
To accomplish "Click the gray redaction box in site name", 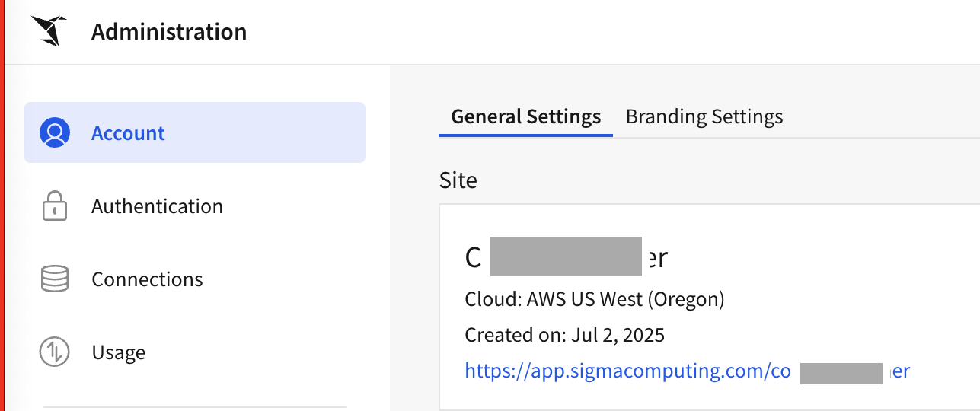I will pyautogui.click(x=565, y=256).
